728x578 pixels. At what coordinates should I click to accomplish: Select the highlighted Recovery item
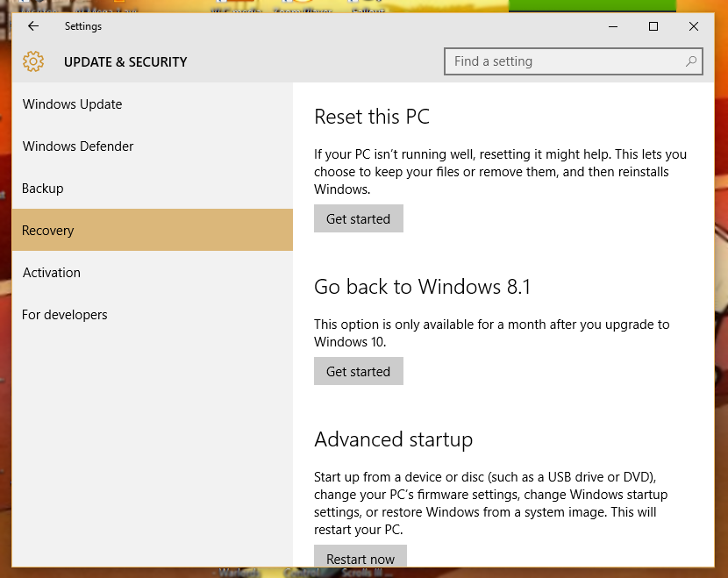point(153,230)
